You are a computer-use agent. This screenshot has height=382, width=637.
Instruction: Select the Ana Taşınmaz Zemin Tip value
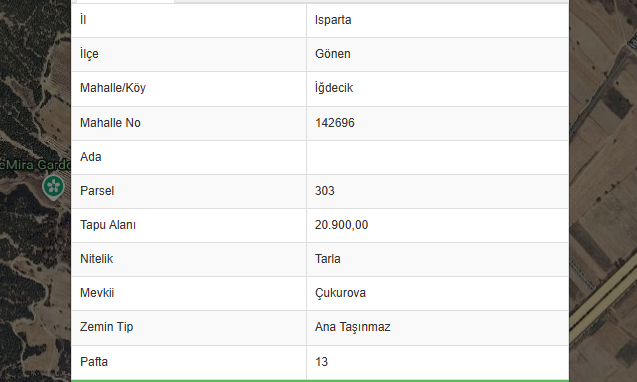click(x=353, y=327)
